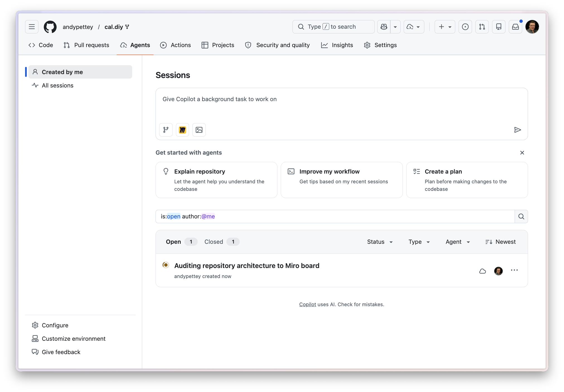Choose the Create a plan card

pos(467,180)
